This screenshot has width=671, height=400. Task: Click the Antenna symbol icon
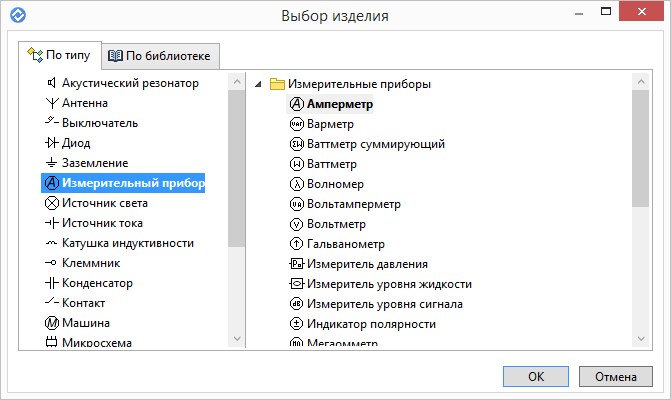(x=51, y=103)
